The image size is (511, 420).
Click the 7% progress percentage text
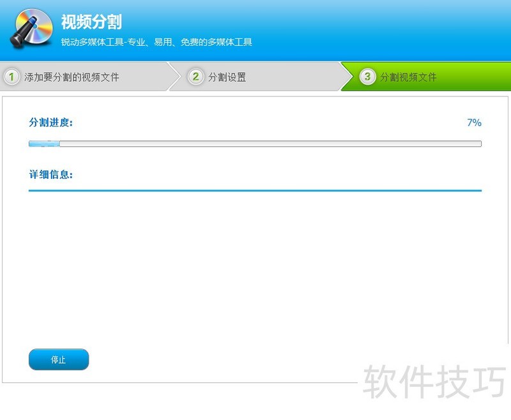[x=474, y=123]
